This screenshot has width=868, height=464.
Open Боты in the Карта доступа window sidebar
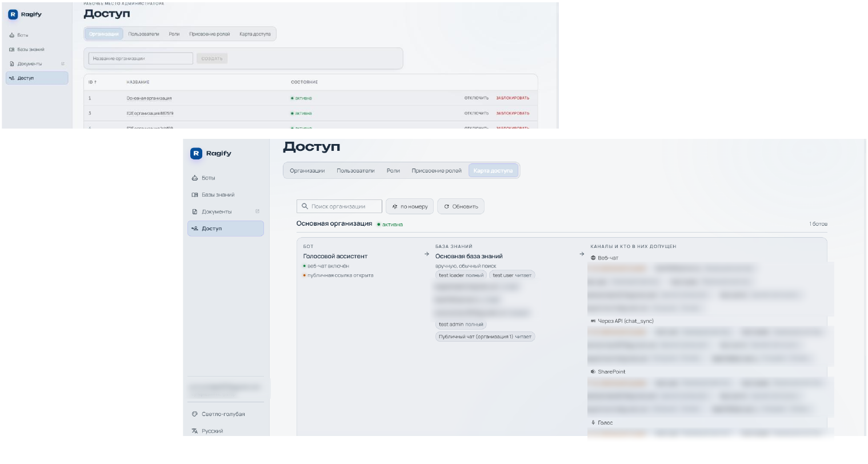click(x=226, y=178)
